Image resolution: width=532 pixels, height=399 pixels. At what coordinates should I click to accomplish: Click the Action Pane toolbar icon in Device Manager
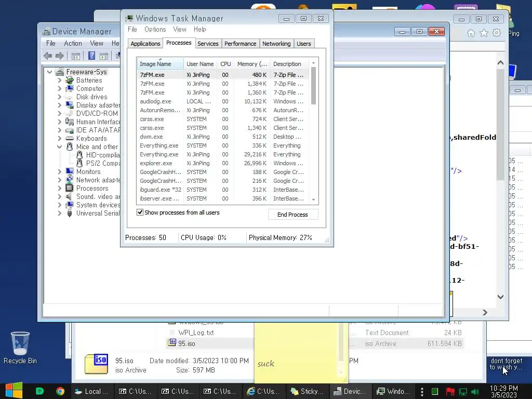point(104,56)
